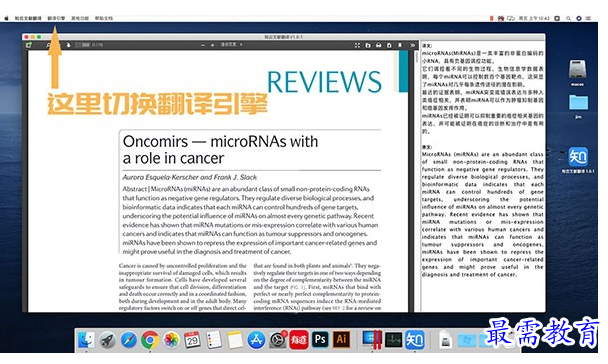Click the page number field in PDF toolbar
Viewport: 608px width, 364px height.
point(84,45)
